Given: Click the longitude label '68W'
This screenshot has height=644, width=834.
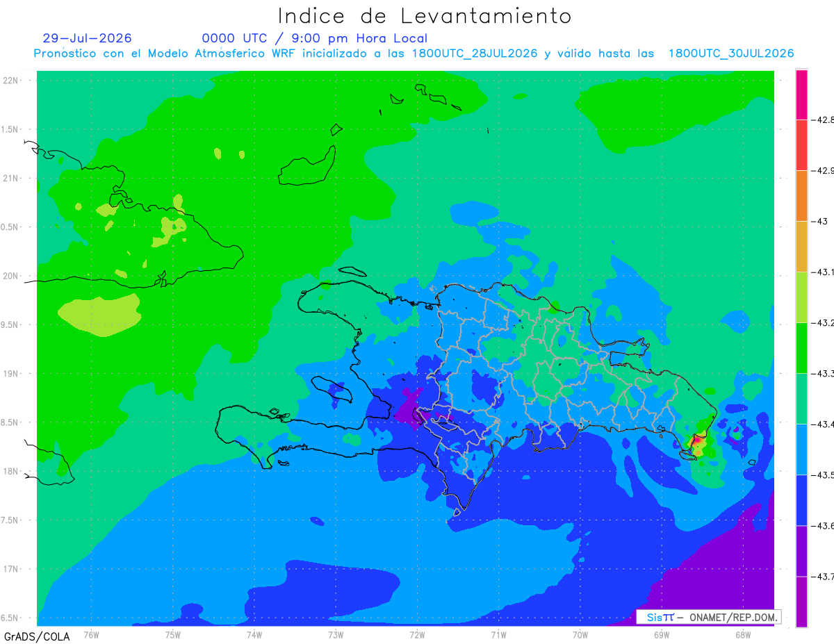Looking at the screenshot, I should [743, 634].
